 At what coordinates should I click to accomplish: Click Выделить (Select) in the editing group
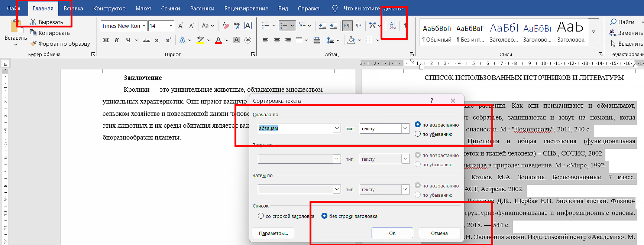[627, 43]
